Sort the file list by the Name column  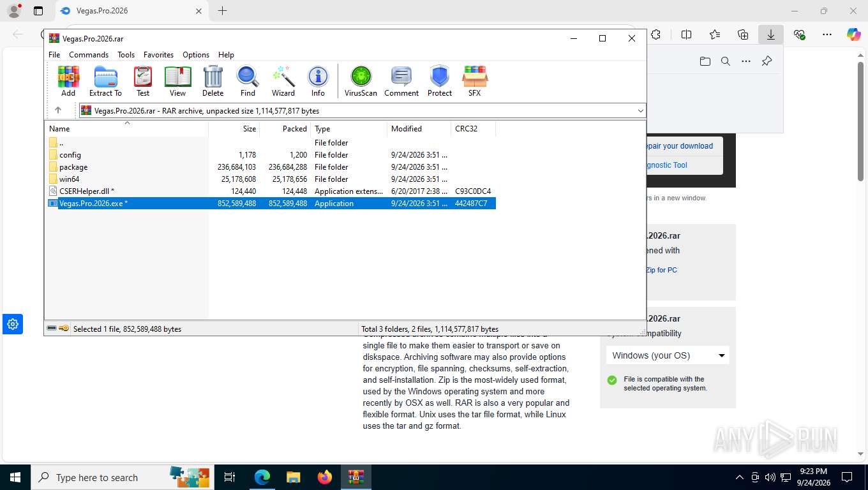pyautogui.click(x=126, y=128)
